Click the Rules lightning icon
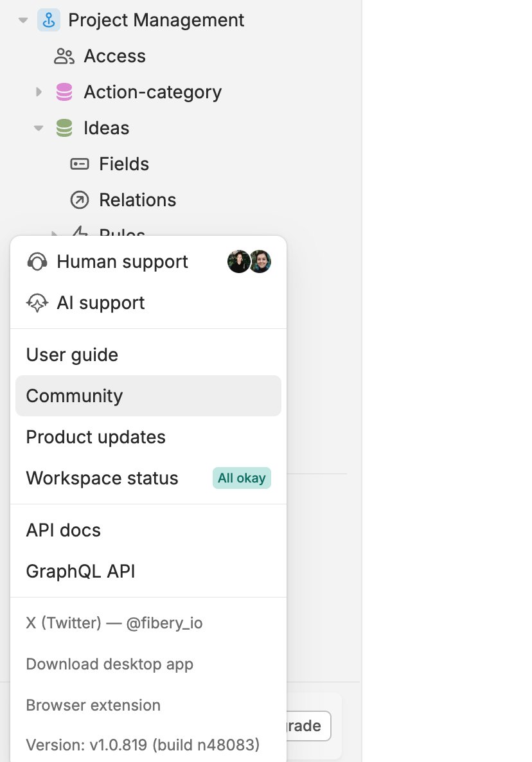The height and width of the screenshot is (762, 532). click(78, 233)
